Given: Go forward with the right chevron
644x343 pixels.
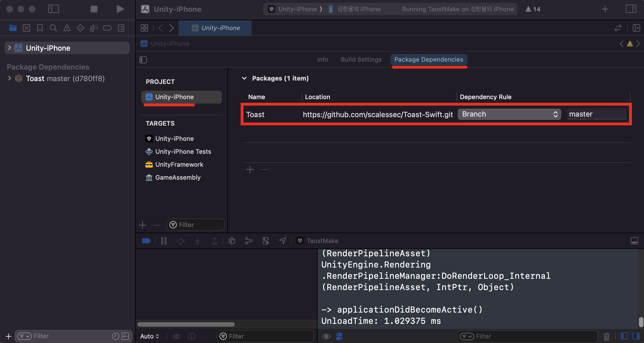Looking at the screenshot, I should [171, 28].
